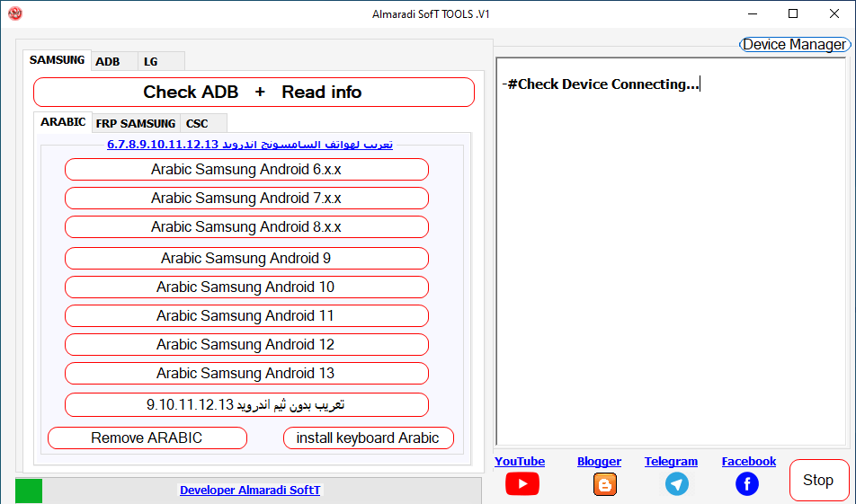Click the green progress indicator block
This screenshot has width=856, height=504.
point(29,491)
